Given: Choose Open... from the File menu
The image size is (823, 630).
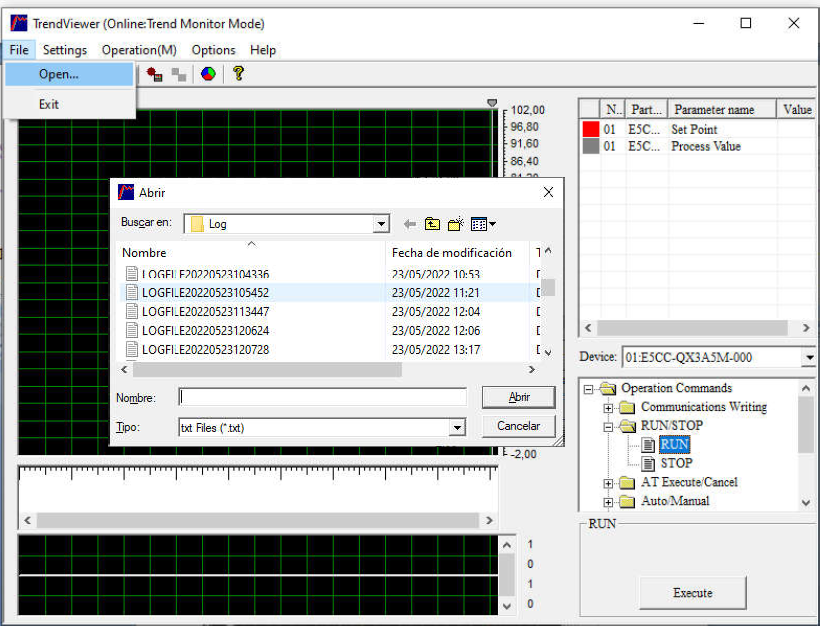Looking at the screenshot, I should tap(69, 75).
